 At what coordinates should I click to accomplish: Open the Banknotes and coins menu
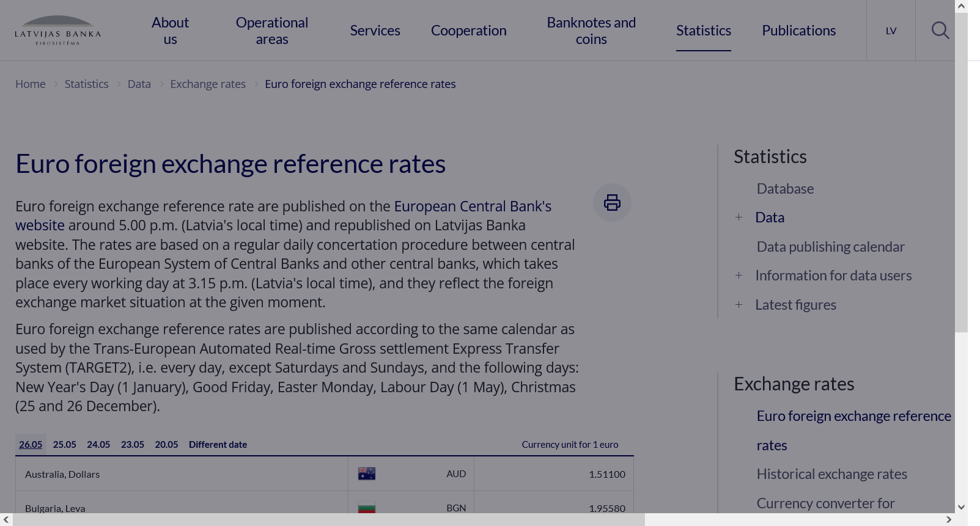click(x=591, y=31)
